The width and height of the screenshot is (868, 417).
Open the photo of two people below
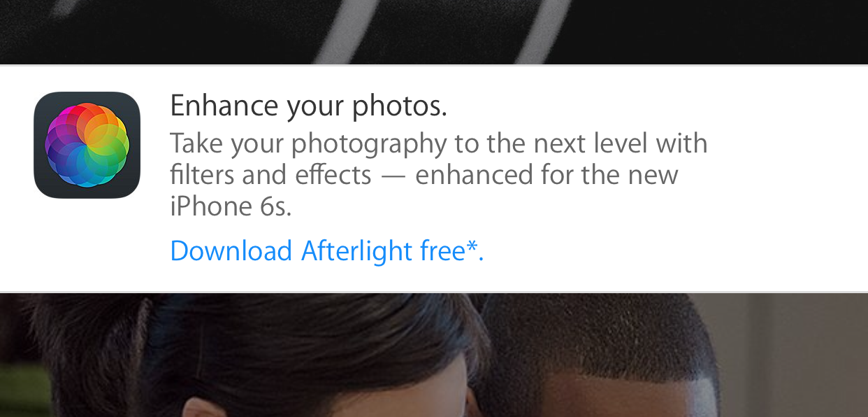tap(434, 355)
